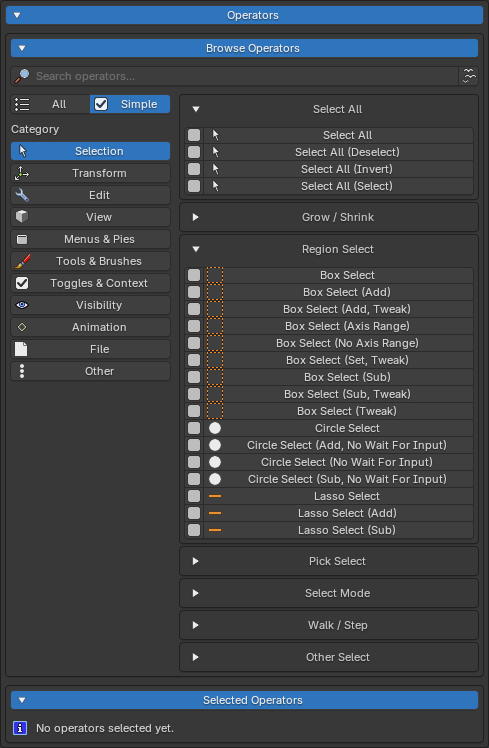Collapse the Selected Operators panel
The image size is (489, 748).
click(x=244, y=700)
